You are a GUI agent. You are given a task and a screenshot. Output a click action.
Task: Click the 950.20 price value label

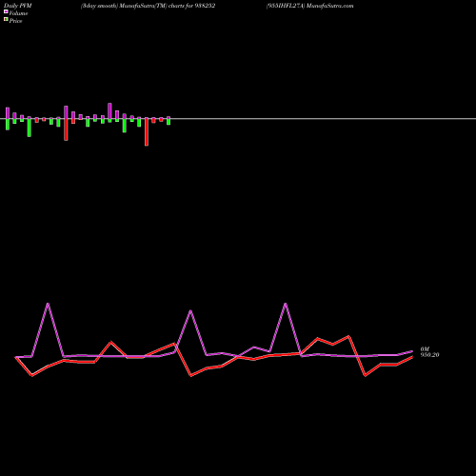coord(429,355)
